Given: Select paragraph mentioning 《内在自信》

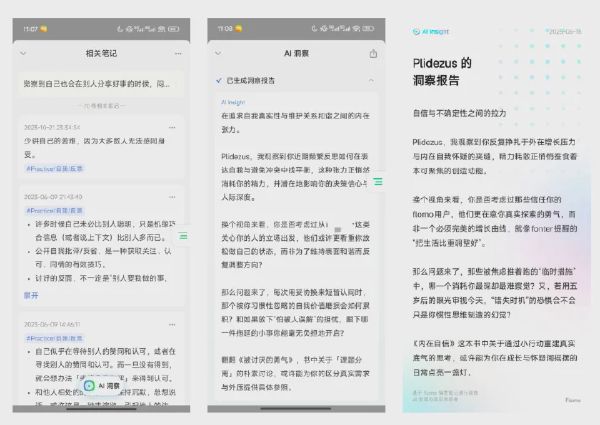Looking at the screenshot, I should pos(495,358).
